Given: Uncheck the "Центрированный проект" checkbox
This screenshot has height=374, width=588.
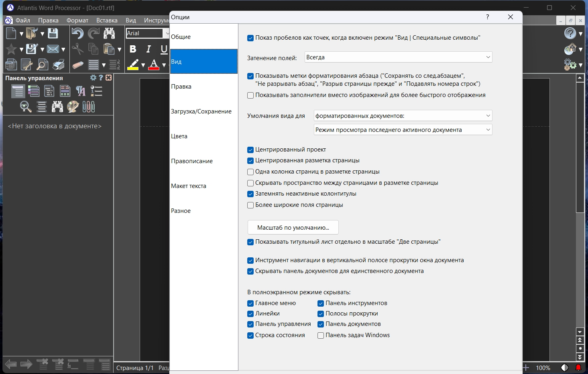Looking at the screenshot, I should 250,150.
